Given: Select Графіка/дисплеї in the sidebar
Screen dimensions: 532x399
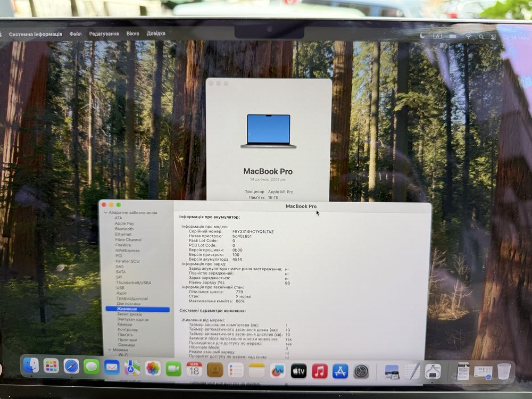Looking at the screenshot, I should pyautogui.click(x=132, y=298).
